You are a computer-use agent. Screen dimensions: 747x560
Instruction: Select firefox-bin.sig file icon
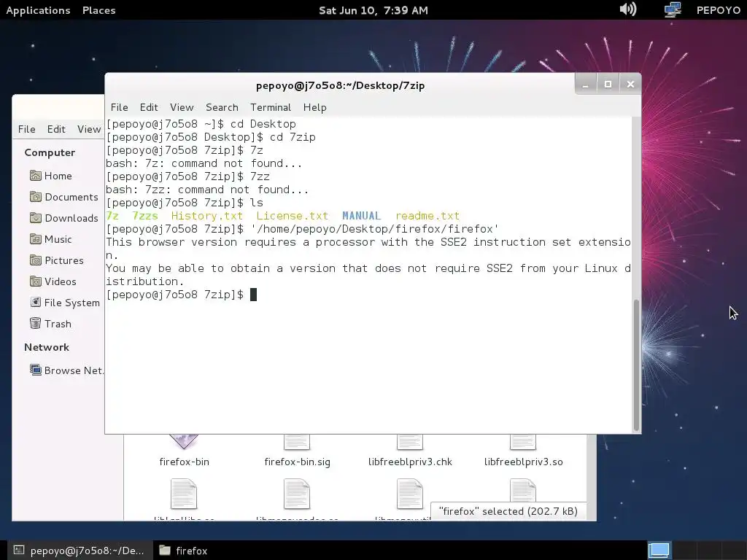click(297, 442)
